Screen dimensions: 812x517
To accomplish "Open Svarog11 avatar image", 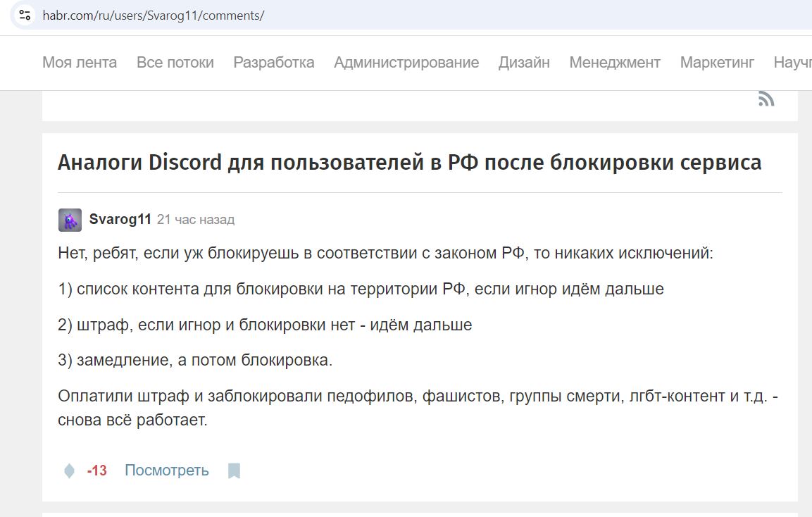I will [70, 220].
